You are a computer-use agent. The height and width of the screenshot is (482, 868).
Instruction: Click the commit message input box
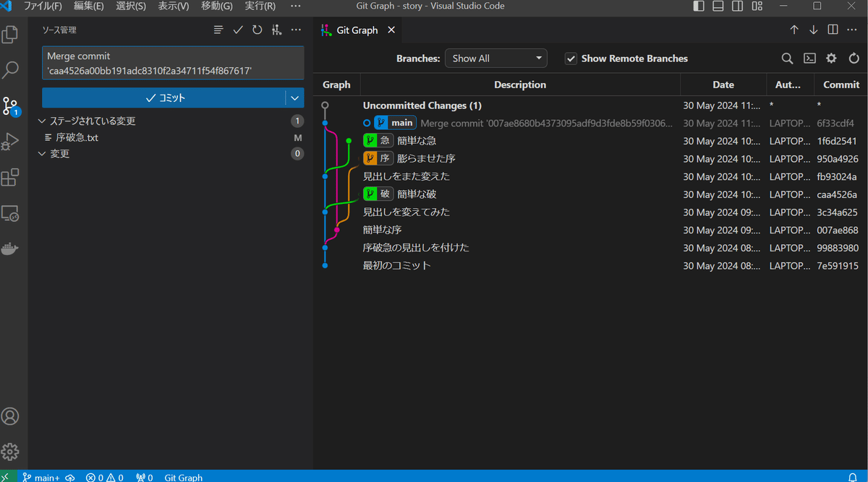[x=173, y=63]
